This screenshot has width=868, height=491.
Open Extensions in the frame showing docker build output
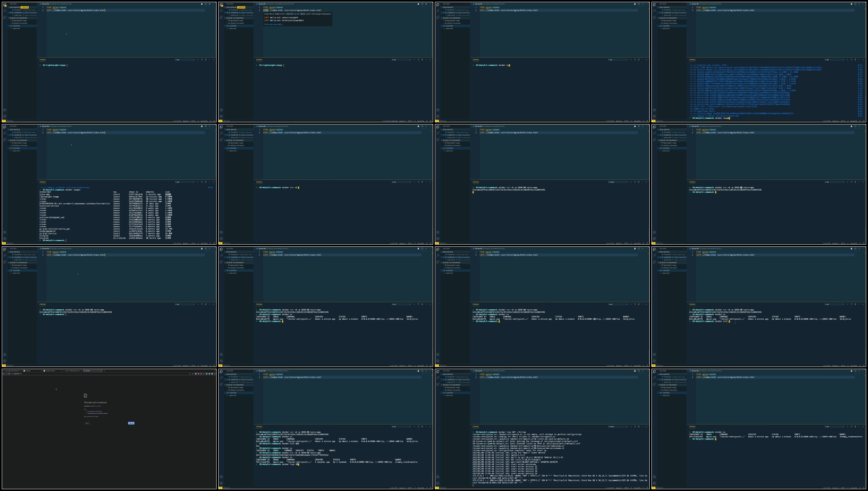[654, 17]
